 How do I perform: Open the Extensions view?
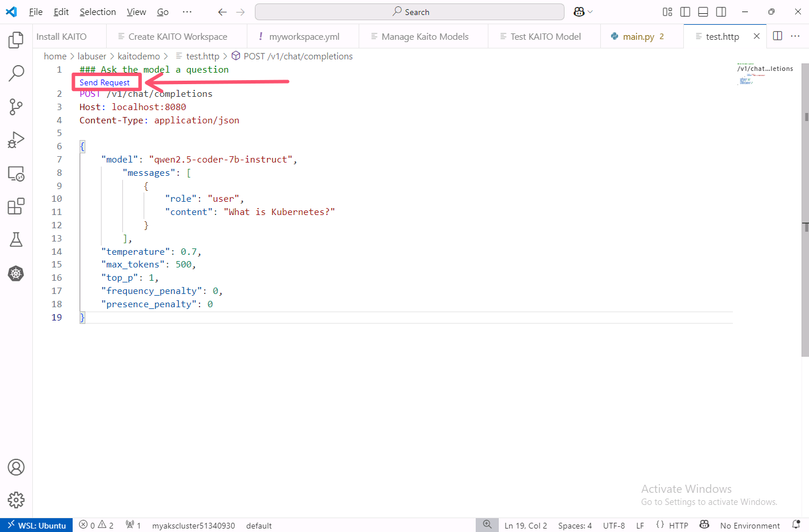coord(16,206)
